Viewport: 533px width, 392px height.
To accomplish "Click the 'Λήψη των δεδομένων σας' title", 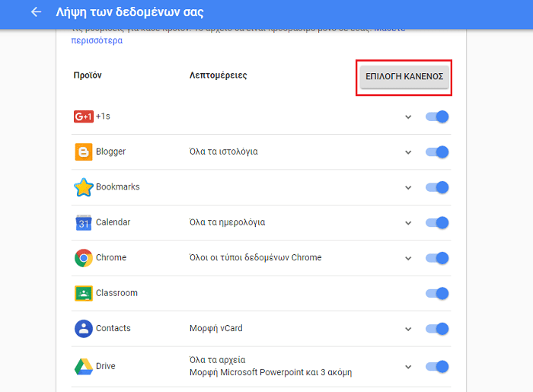I will tap(129, 12).
